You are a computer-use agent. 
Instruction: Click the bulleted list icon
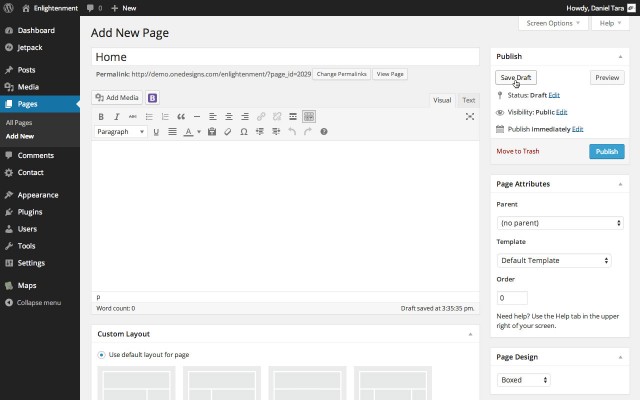(149, 117)
